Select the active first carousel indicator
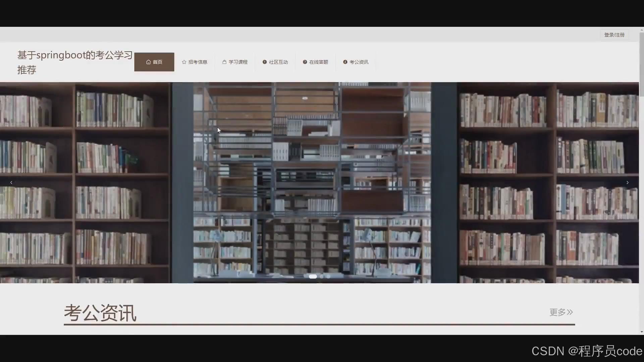644x362 pixels. (313, 277)
